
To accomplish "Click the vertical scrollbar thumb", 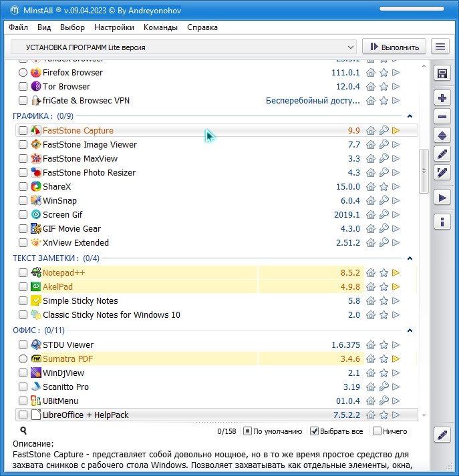I will tap(424, 171).
